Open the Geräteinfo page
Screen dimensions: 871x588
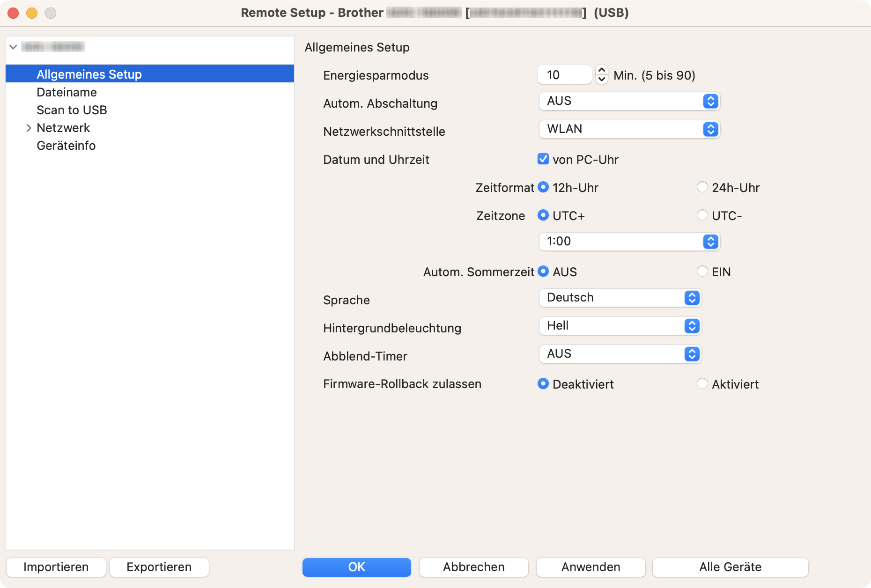(66, 146)
